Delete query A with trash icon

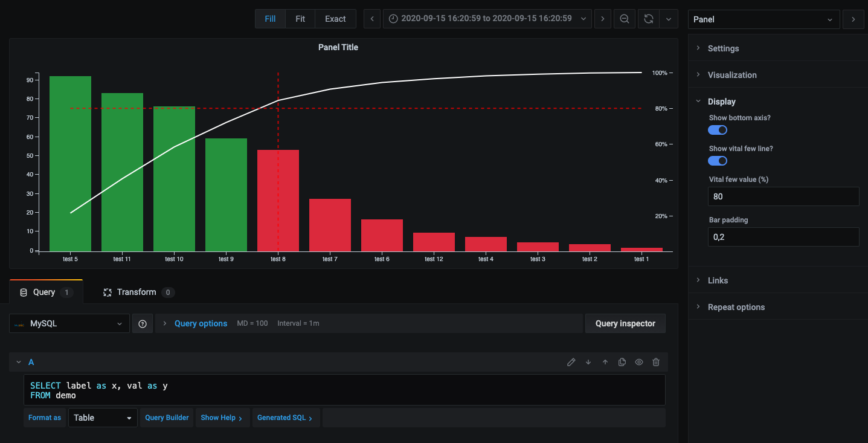pyautogui.click(x=656, y=362)
